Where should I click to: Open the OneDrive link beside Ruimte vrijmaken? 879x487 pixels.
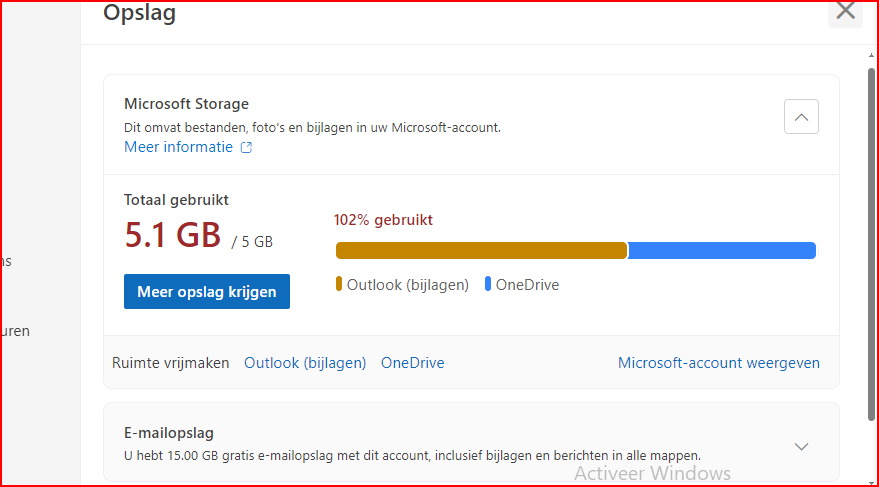412,363
